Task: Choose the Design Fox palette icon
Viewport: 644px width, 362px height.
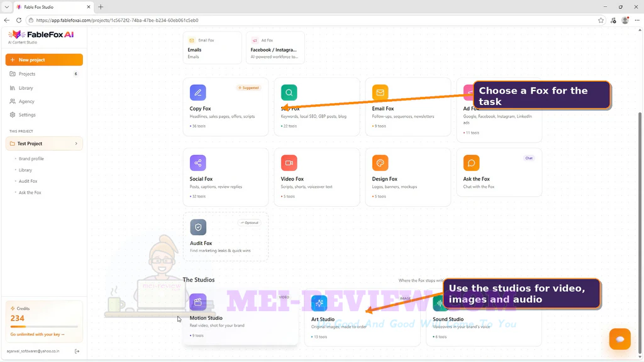Action: (x=380, y=163)
